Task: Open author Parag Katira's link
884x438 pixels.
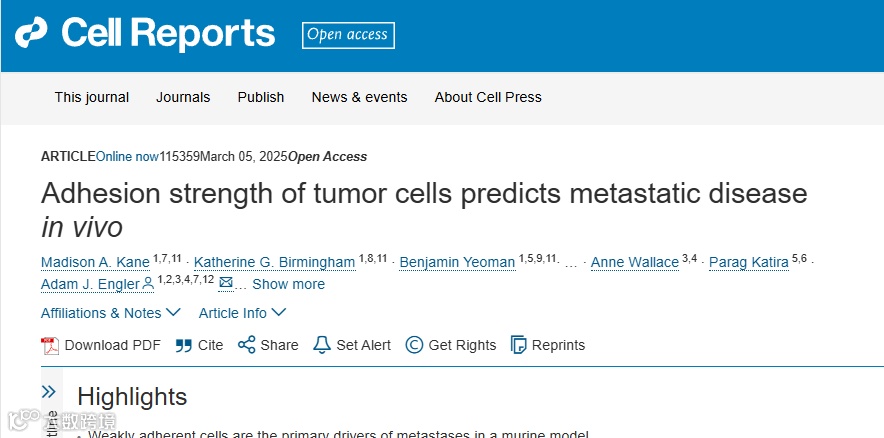Action: point(748,262)
